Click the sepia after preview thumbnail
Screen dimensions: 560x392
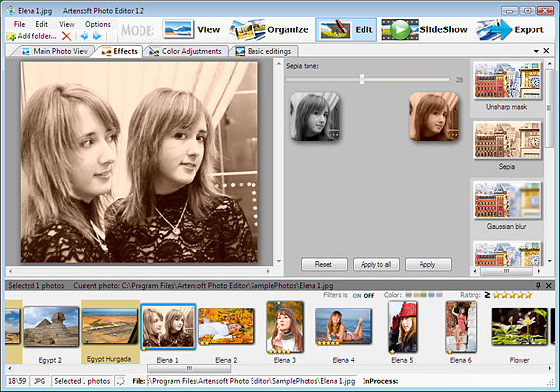[x=433, y=117]
